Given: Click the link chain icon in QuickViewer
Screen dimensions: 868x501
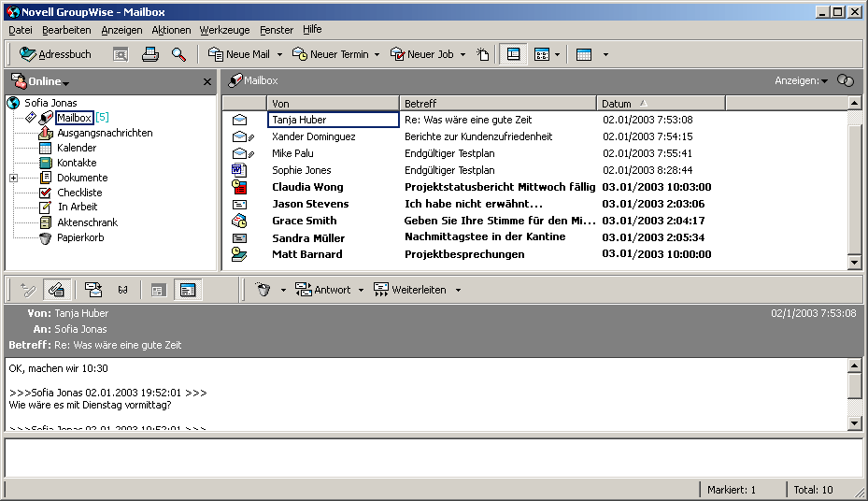Looking at the screenshot, I should (x=123, y=290).
